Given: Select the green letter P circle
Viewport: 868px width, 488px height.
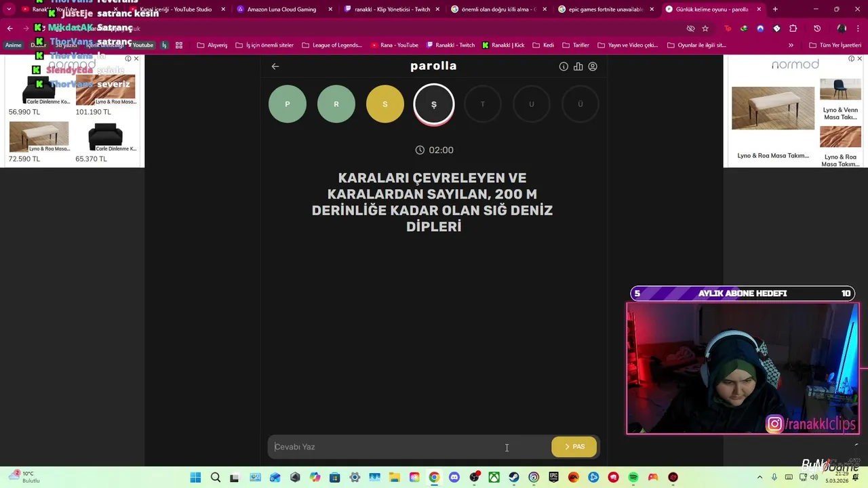Looking at the screenshot, I should click(288, 104).
